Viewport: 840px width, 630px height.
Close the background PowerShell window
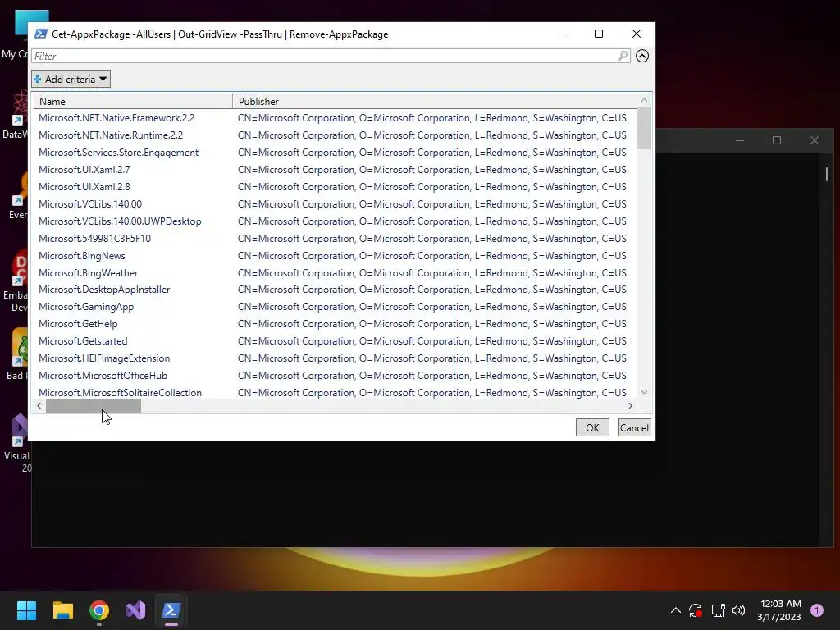click(x=815, y=140)
